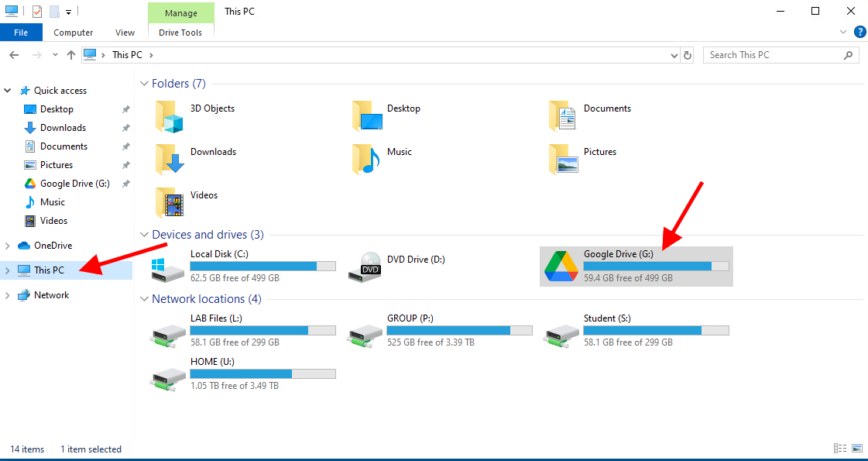Switch to Details view in status bar
Screen dimensions: 868x461
pos(841,448)
